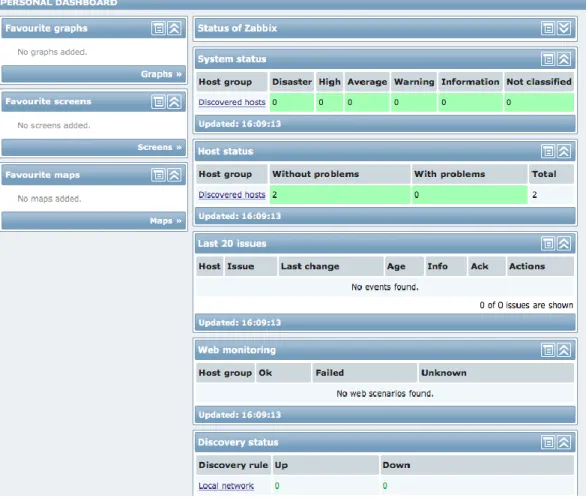Click Failed column header in Web monitoring
586x498 pixels.
(364, 373)
